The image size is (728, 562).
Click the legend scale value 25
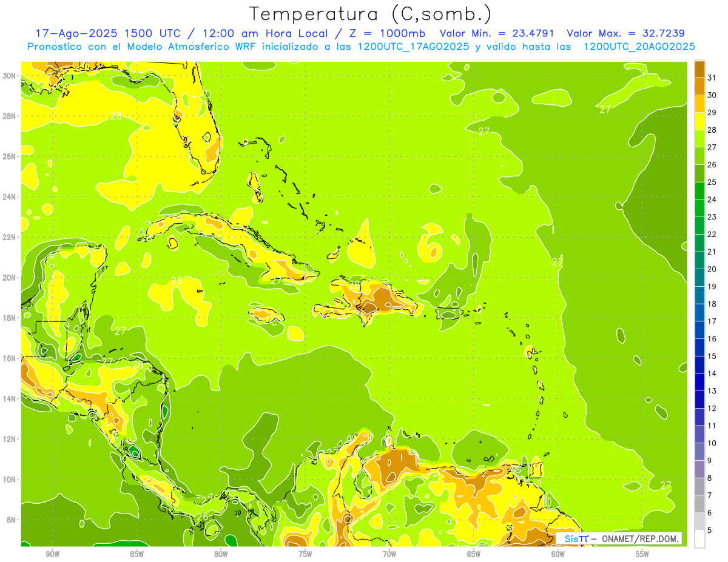point(712,181)
